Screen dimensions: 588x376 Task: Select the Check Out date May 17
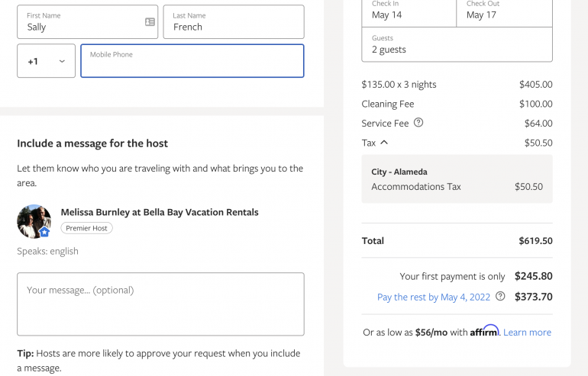504,13
